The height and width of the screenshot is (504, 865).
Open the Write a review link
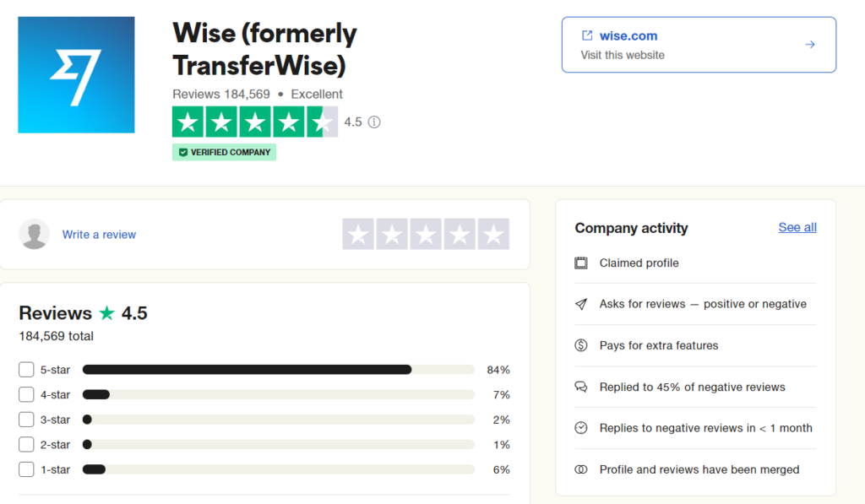(x=99, y=235)
